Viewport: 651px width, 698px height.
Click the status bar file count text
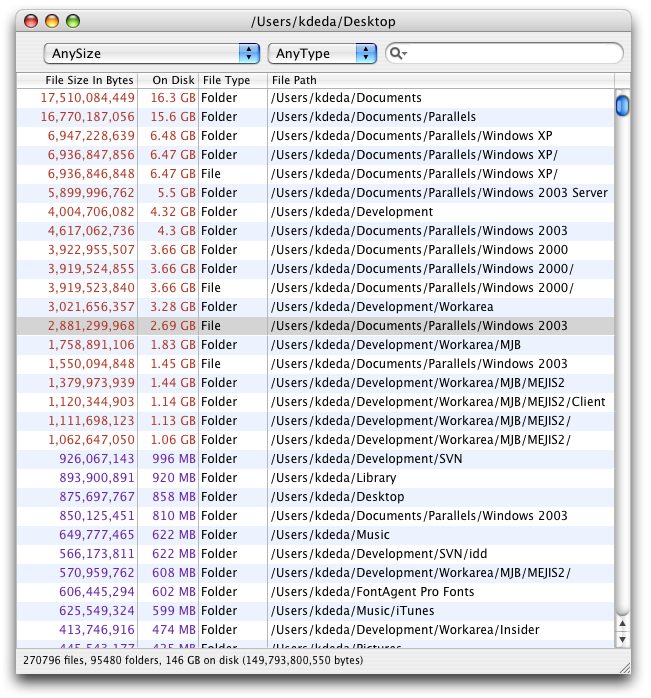coord(193,660)
